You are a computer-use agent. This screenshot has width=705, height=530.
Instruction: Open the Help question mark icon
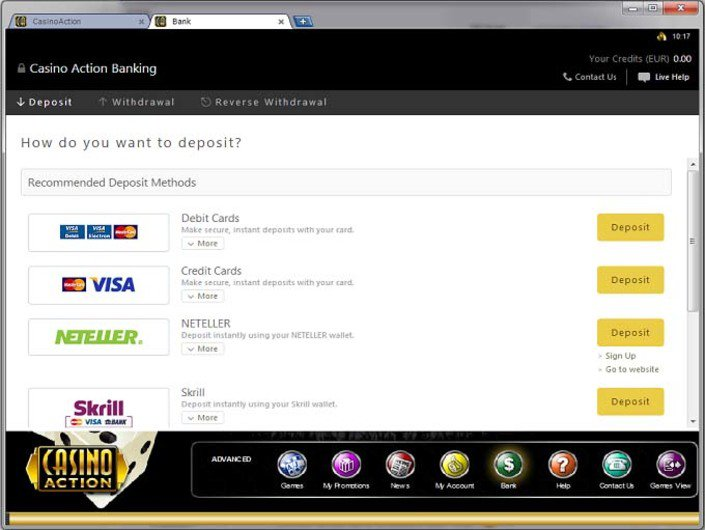562,465
